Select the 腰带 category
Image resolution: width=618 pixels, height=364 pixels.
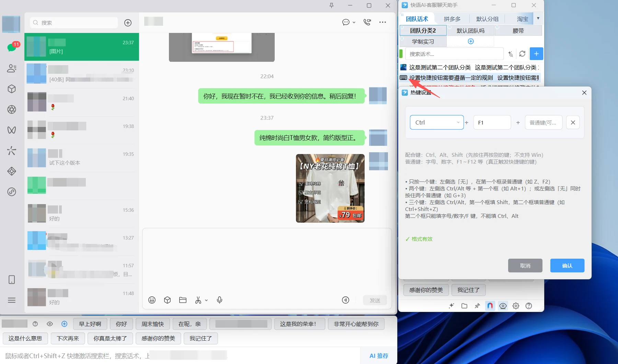click(x=518, y=31)
